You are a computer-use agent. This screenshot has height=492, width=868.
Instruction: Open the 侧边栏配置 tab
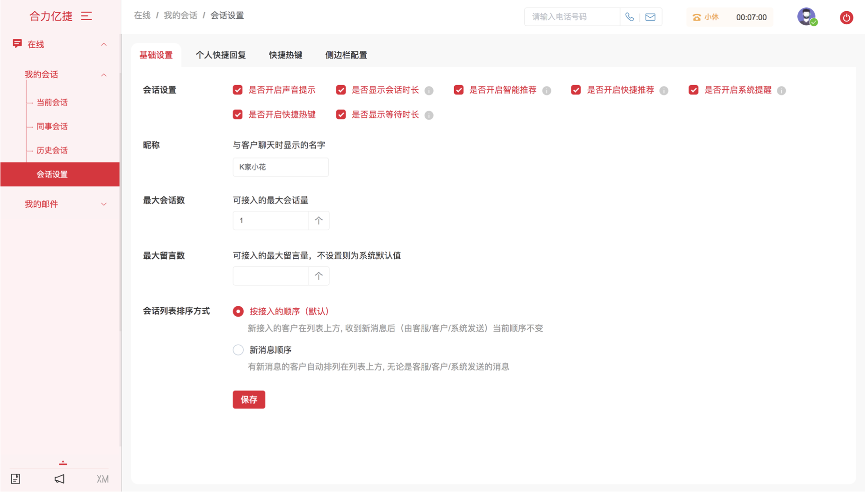[347, 55]
